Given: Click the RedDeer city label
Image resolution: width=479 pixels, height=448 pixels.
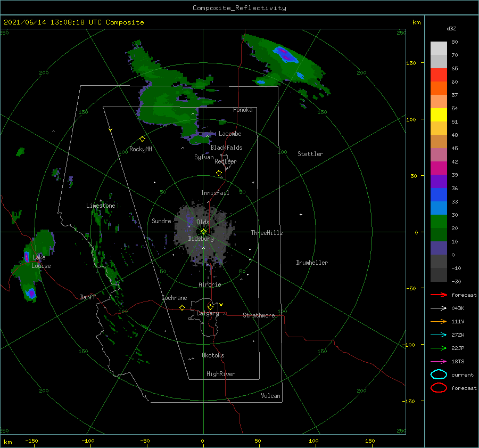Looking at the screenshot, I should point(226,161).
